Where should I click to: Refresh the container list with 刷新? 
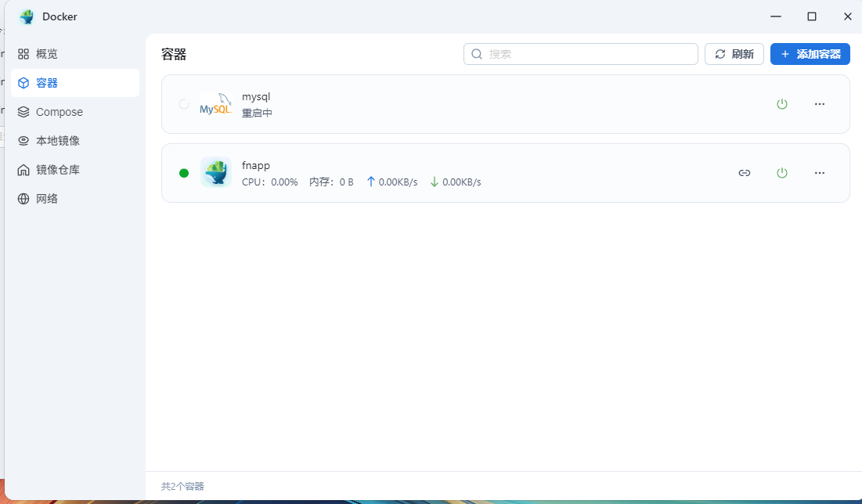734,54
